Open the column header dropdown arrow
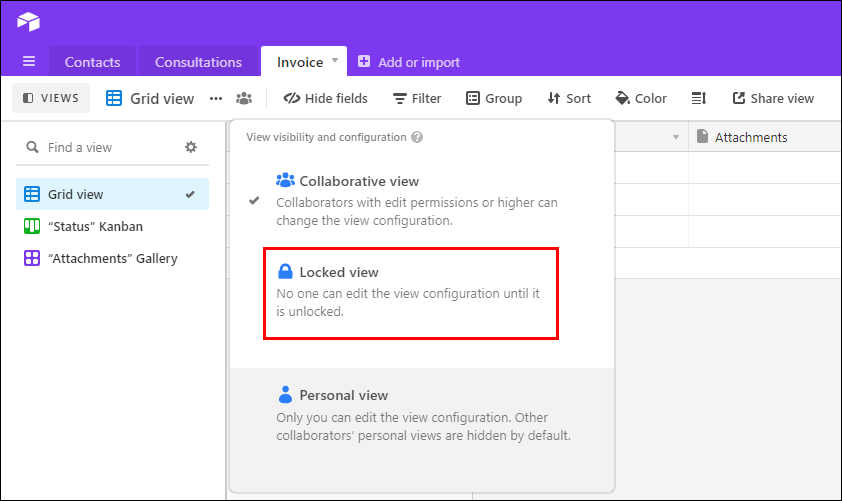 point(676,137)
